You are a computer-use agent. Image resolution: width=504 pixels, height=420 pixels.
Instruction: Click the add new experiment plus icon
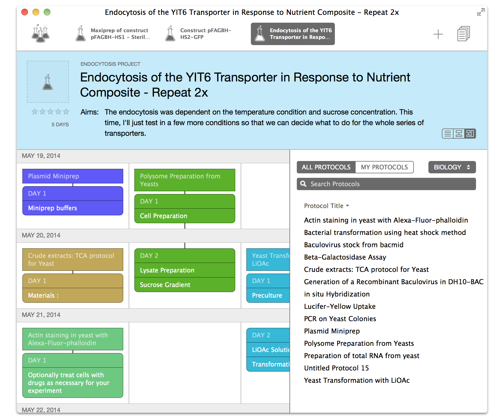(x=438, y=34)
